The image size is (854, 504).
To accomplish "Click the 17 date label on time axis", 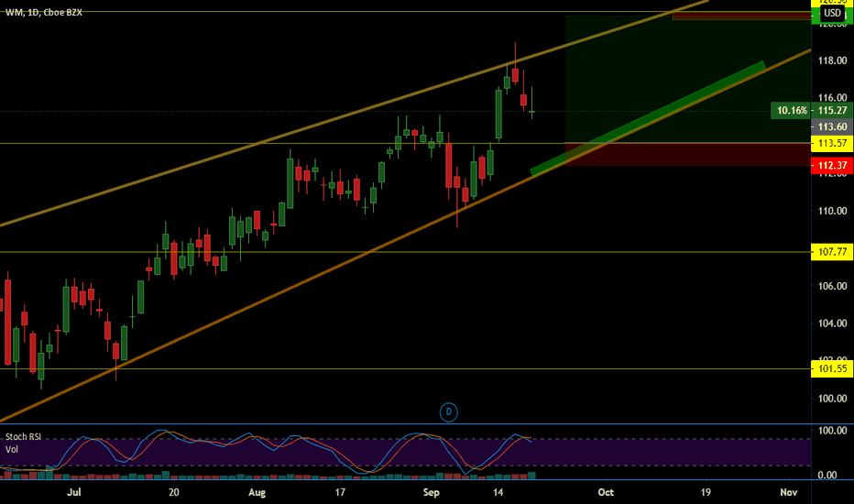I will click(x=340, y=493).
